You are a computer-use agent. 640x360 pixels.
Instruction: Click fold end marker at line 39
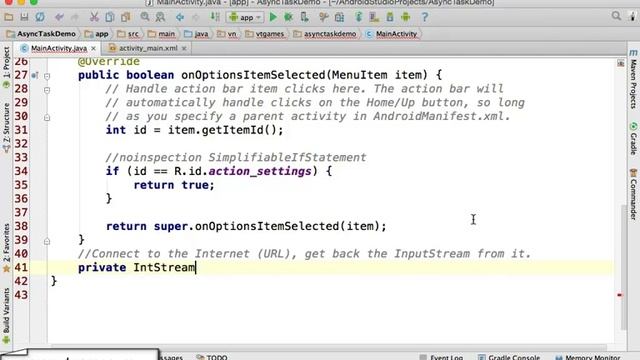[x=47, y=241]
